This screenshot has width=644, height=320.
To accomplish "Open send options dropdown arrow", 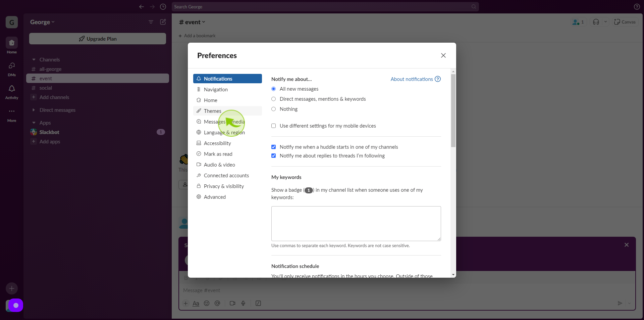I will (x=629, y=303).
